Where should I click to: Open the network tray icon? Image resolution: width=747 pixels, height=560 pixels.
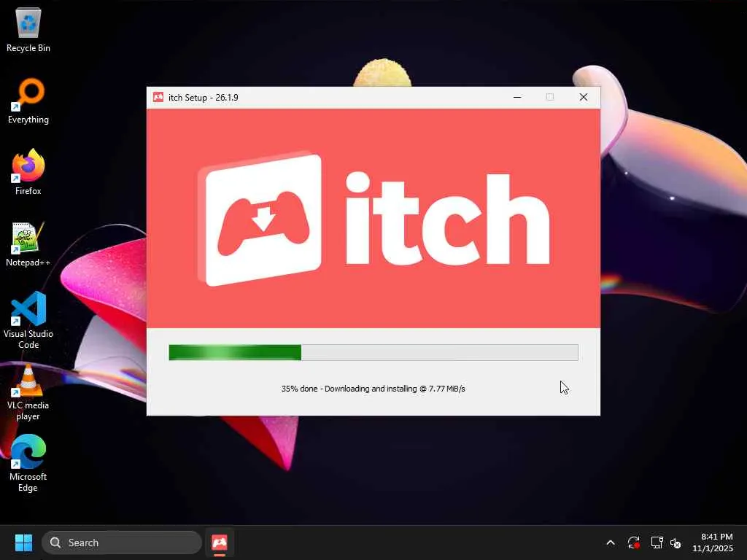point(657,542)
